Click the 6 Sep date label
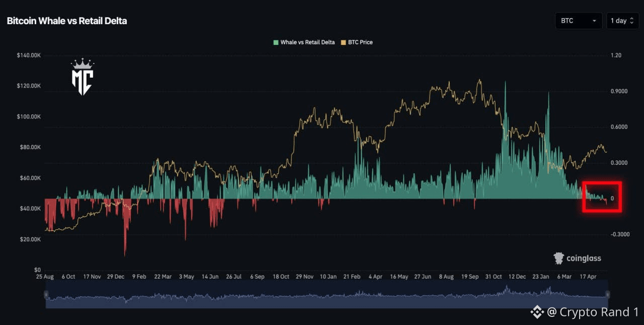This screenshot has height=325, width=644. [x=257, y=277]
